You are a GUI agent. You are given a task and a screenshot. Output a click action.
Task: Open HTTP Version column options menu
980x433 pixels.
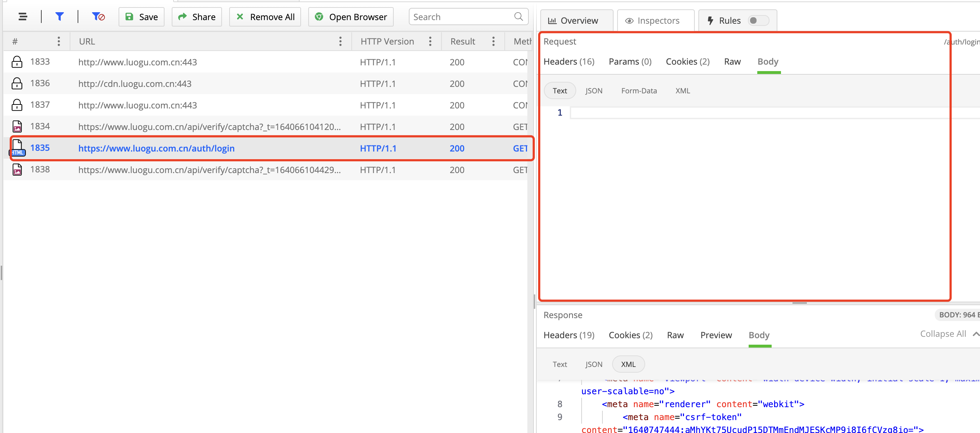pos(430,41)
